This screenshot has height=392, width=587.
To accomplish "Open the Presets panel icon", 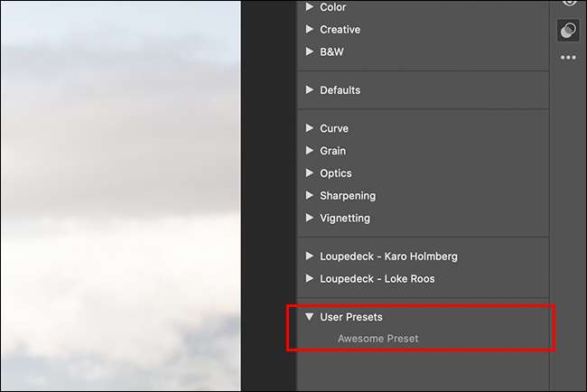I will 568,30.
